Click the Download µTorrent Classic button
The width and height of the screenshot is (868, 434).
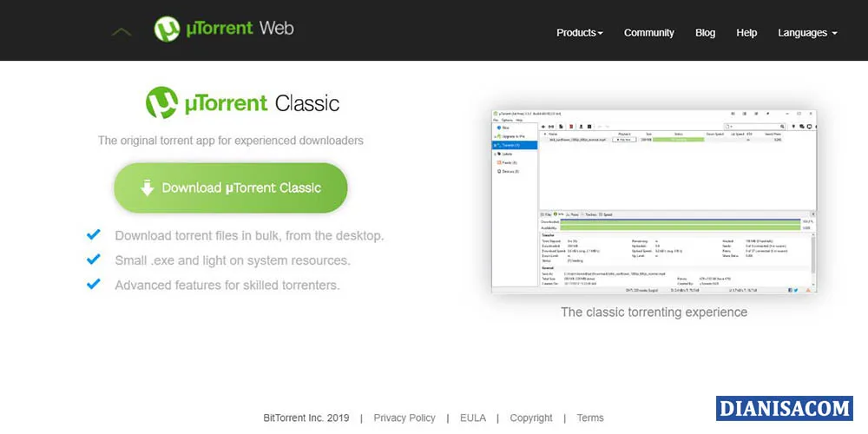[x=231, y=187]
